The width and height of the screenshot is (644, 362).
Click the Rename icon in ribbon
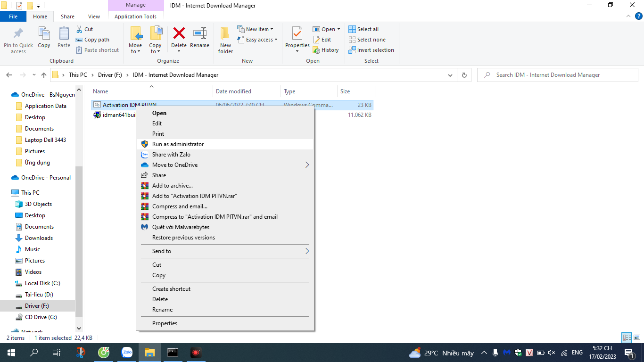(200, 34)
